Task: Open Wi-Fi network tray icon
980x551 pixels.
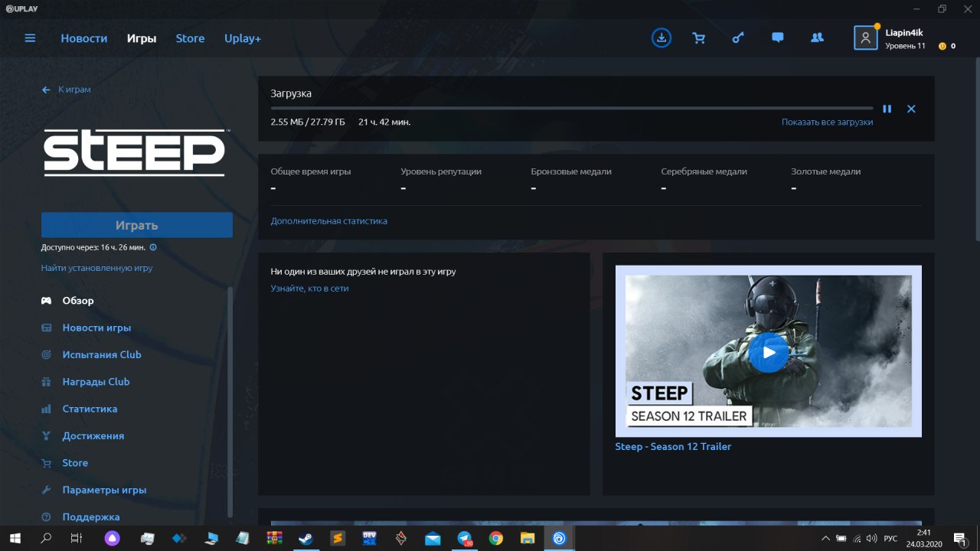Action: click(856, 538)
